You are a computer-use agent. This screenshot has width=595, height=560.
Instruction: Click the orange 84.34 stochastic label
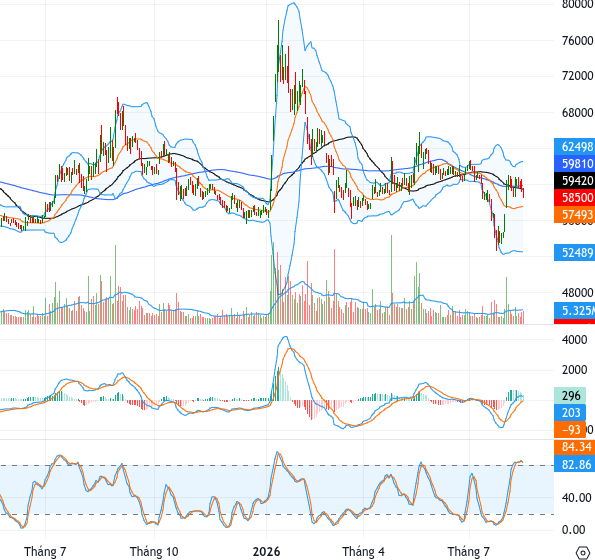coord(575,447)
